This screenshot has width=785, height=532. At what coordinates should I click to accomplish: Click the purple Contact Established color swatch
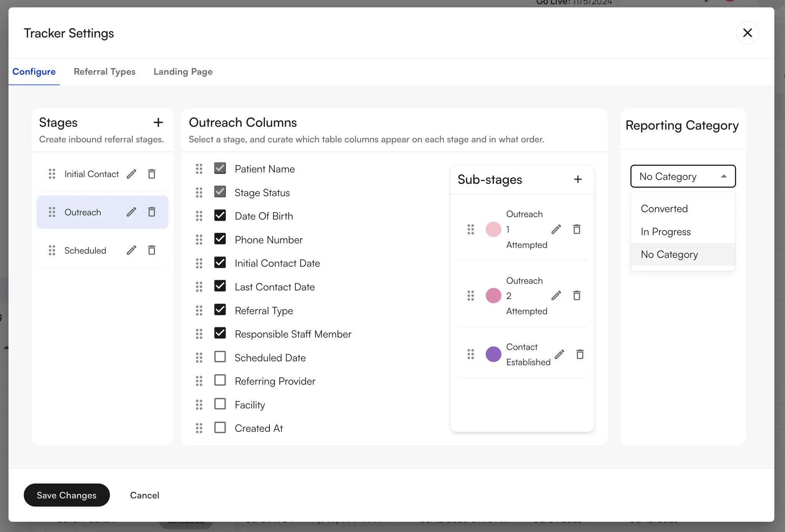point(493,354)
